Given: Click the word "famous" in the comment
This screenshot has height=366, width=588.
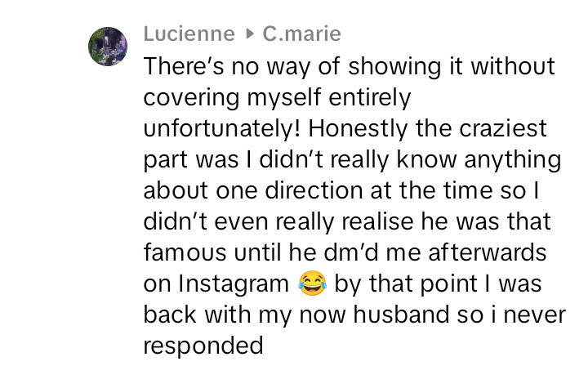Looking at the screenshot, I should 185,252.
